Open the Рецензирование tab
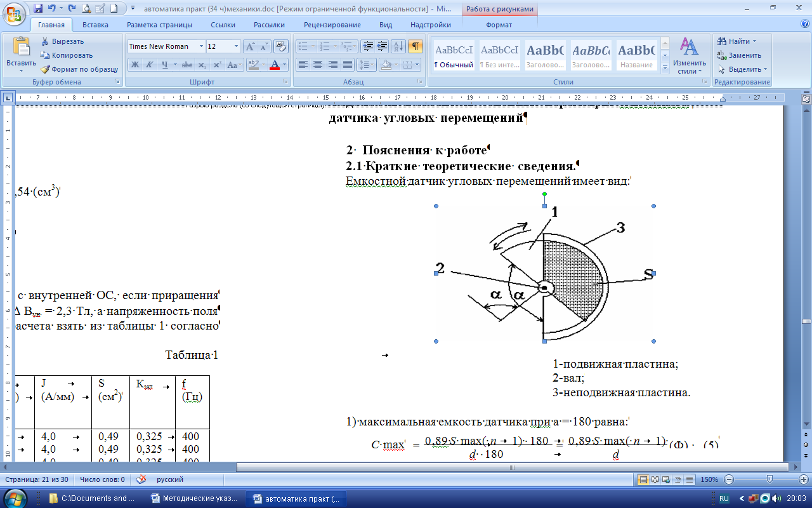 point(332,25)
